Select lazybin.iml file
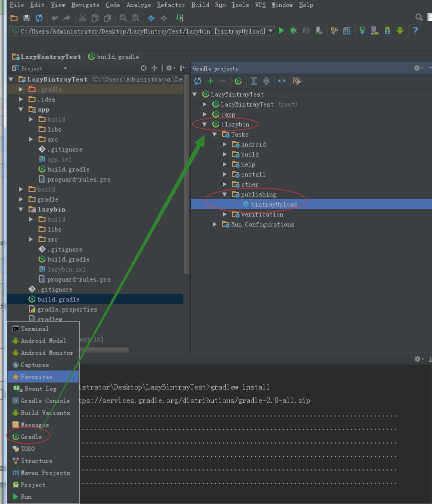The height and width of the screenshot is (504, 432). tap(66, 269)
